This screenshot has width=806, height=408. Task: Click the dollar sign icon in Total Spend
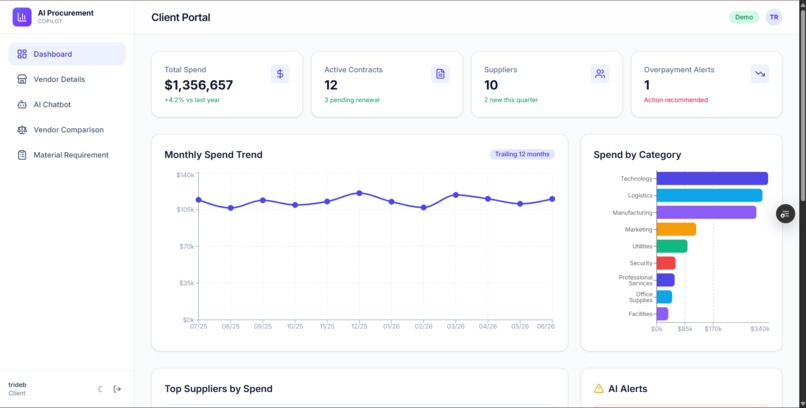pos(280,73)
